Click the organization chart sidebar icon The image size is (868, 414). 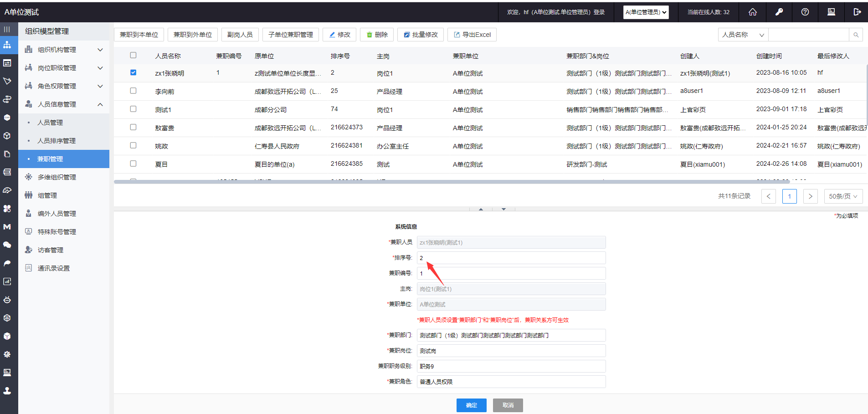point(7,45)
